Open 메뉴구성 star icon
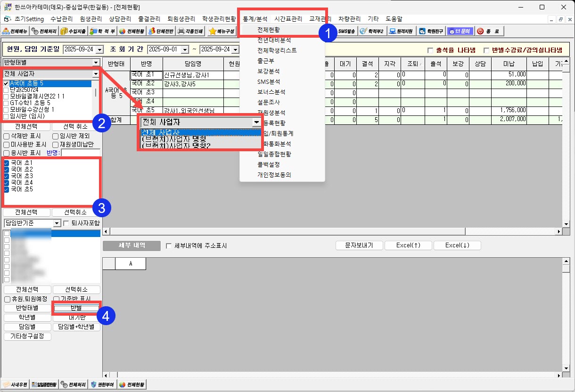 point(222,32)
